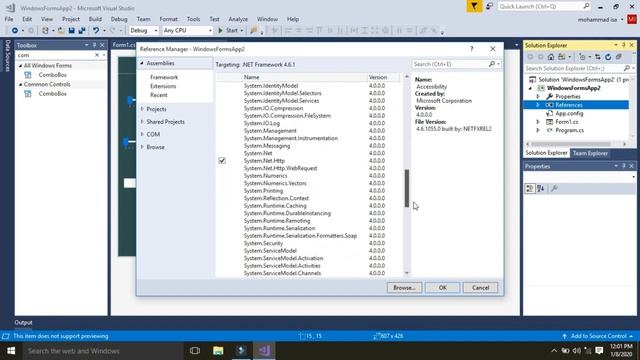Click the Sync with Active Document icon
Image resolution: width=640 pixels, height=360 pixels.
click(x=598, y=57)
